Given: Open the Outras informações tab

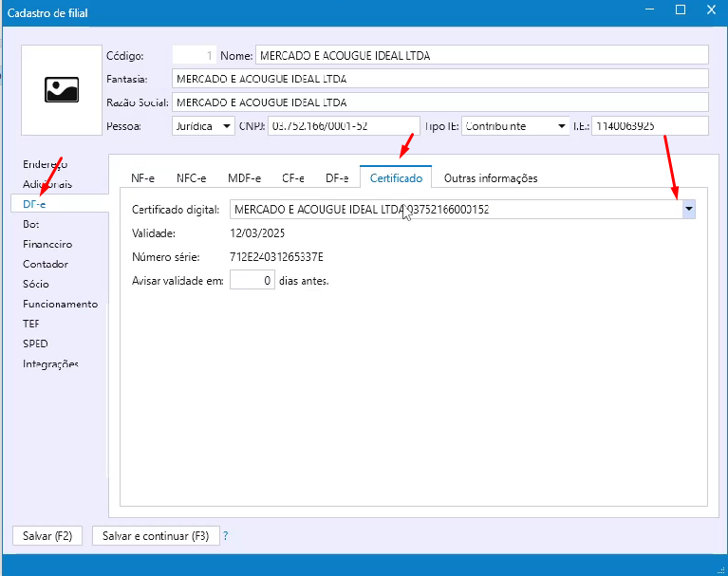Looking at the screenshot, I should coord(491,177).
